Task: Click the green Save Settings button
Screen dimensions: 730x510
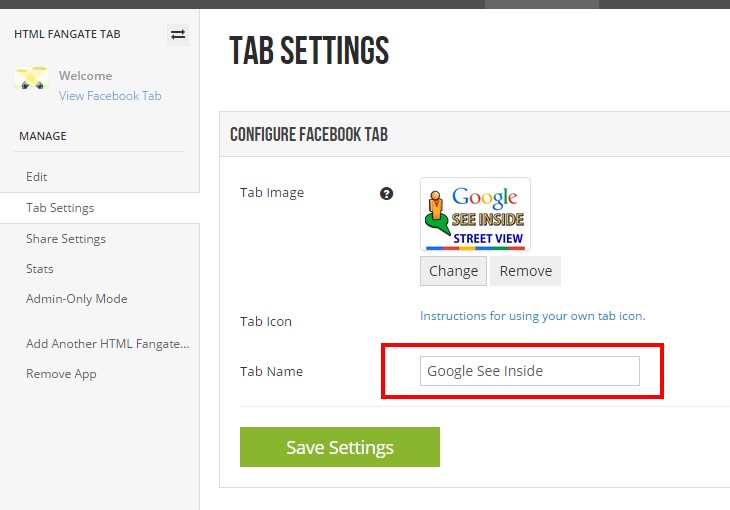Action: click(340, 447)
